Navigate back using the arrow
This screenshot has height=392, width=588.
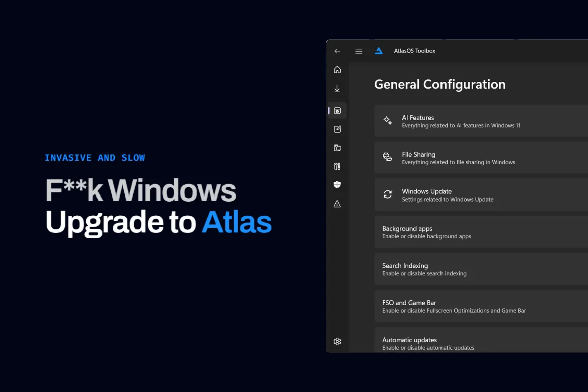[337, 51]
